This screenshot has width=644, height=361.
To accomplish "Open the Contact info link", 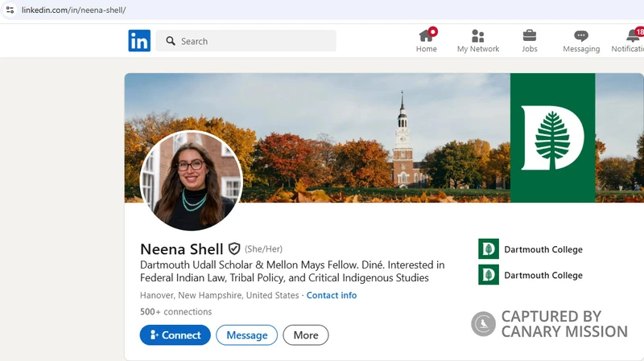I will coord(332,295).
